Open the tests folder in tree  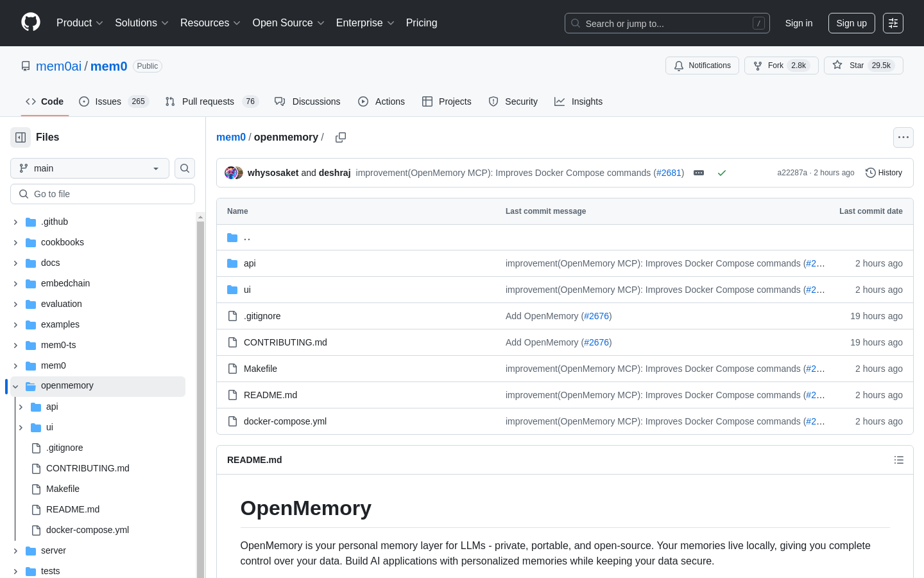pyautogui.click(x=51, y=572)
